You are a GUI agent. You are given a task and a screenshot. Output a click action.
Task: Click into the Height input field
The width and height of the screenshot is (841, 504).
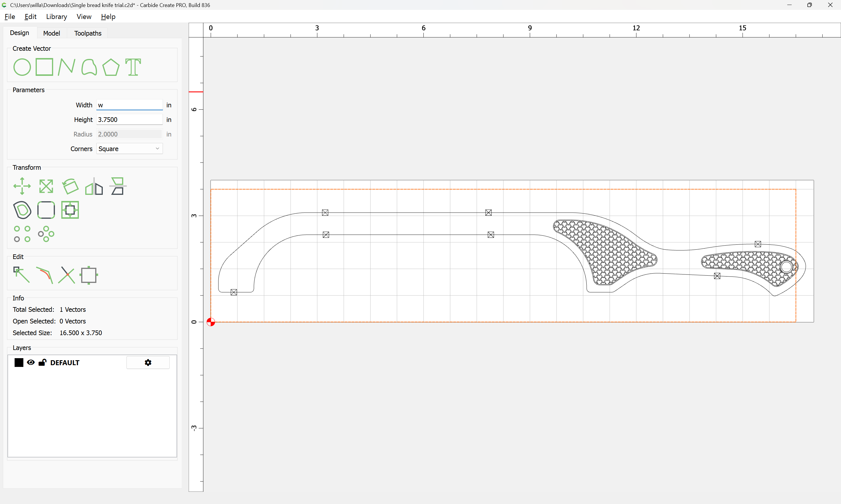(129, 120)
